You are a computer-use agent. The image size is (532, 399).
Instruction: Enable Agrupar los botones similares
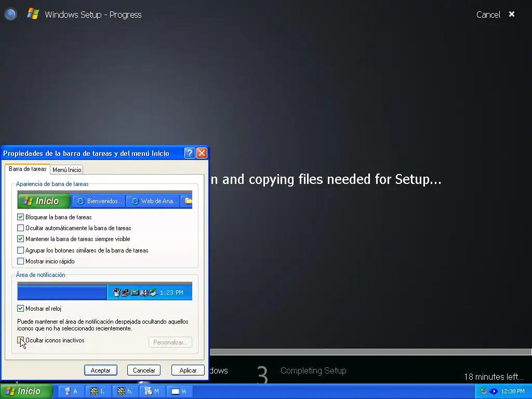(x=20, y=250)
